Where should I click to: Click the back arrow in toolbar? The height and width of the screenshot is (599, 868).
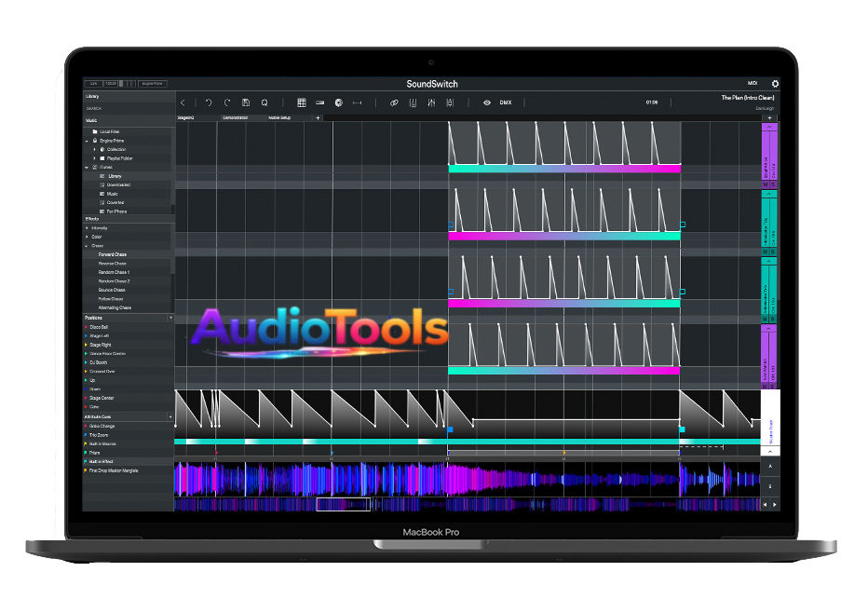point(183,102)
